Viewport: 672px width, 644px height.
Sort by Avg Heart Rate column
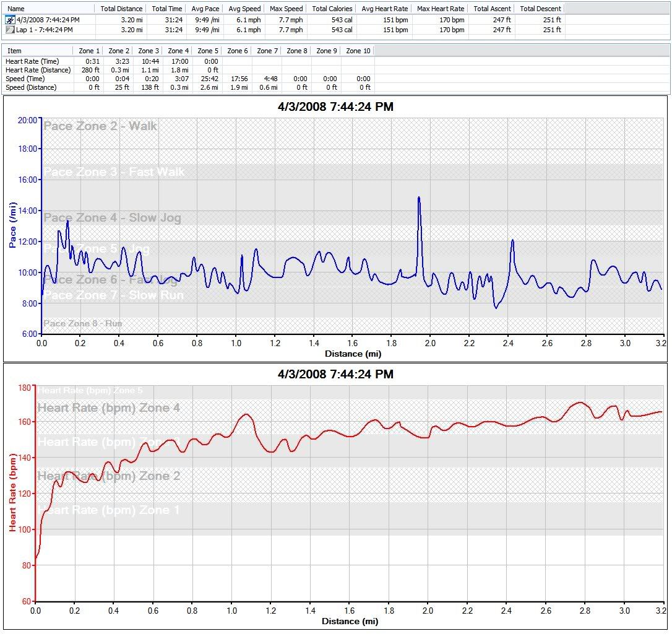coord(384,9)
